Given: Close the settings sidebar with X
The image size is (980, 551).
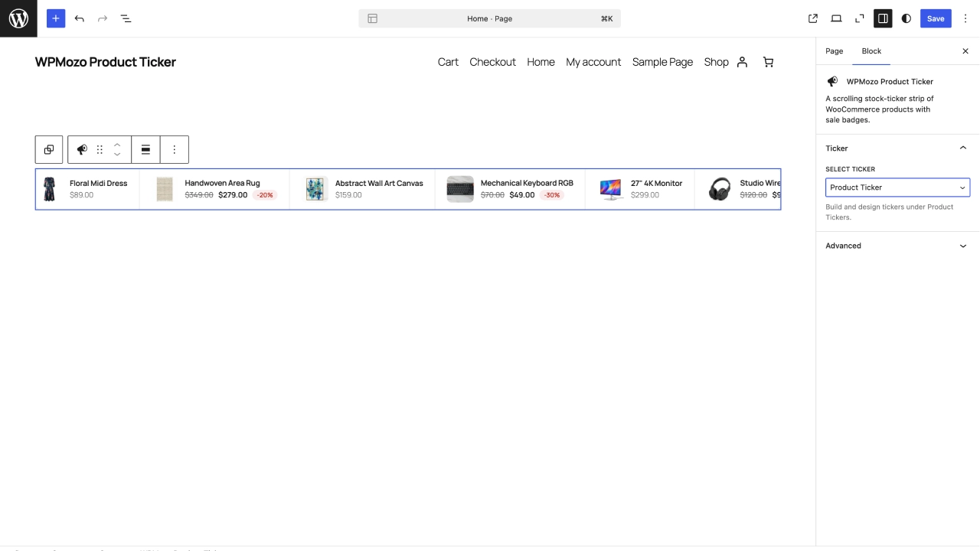Looking at the screenshot, I should (965, 51).
